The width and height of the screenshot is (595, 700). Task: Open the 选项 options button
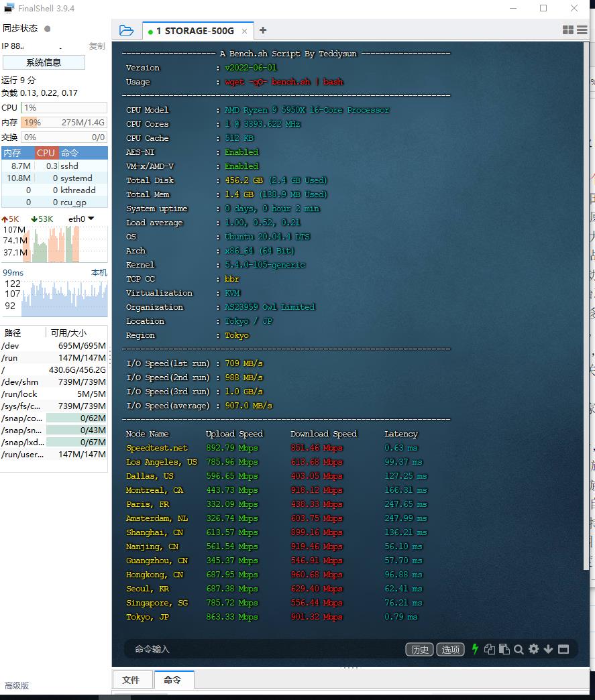450,649
